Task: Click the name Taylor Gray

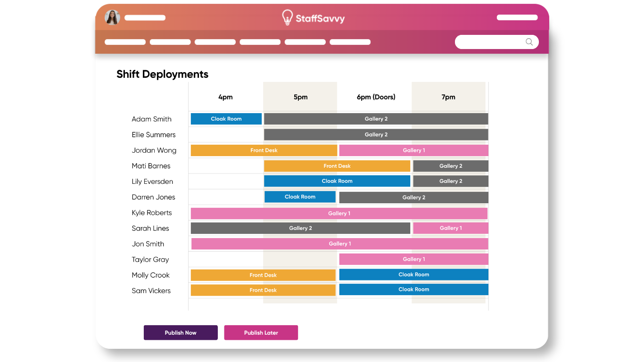Action: tap(150, 259)
